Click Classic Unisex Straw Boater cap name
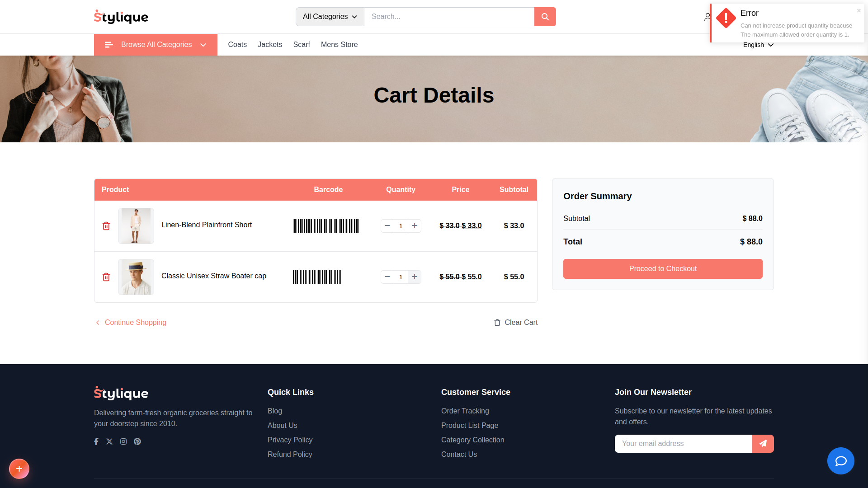This screenshot has width=868, height=488. pos(214,276)
